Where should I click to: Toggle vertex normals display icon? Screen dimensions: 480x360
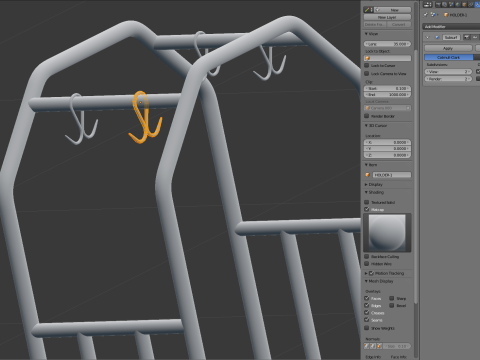367,346
